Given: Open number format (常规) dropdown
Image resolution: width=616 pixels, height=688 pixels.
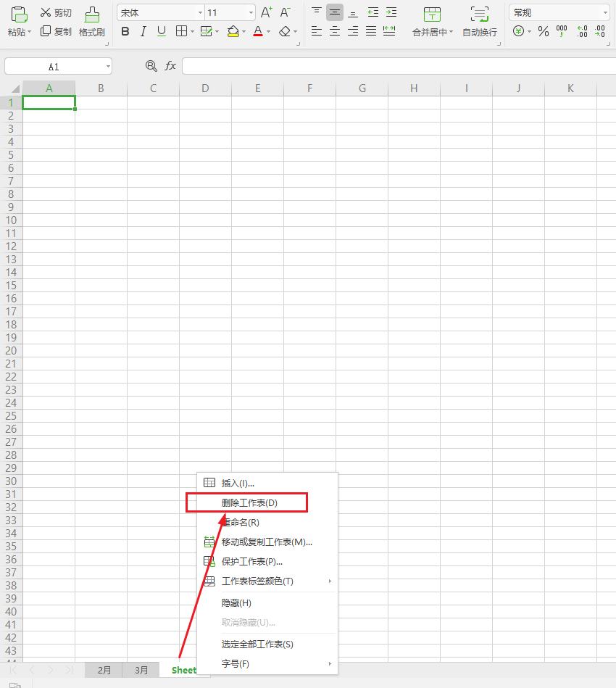Looking at the screenshot, I should 605,13.
